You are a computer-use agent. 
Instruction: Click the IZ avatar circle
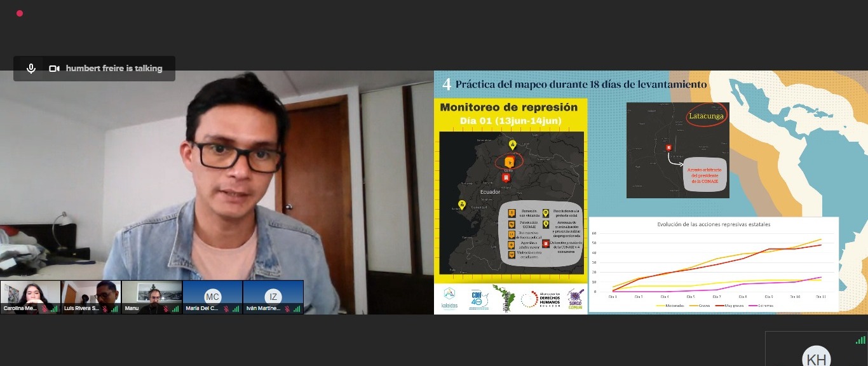[273, 297]
